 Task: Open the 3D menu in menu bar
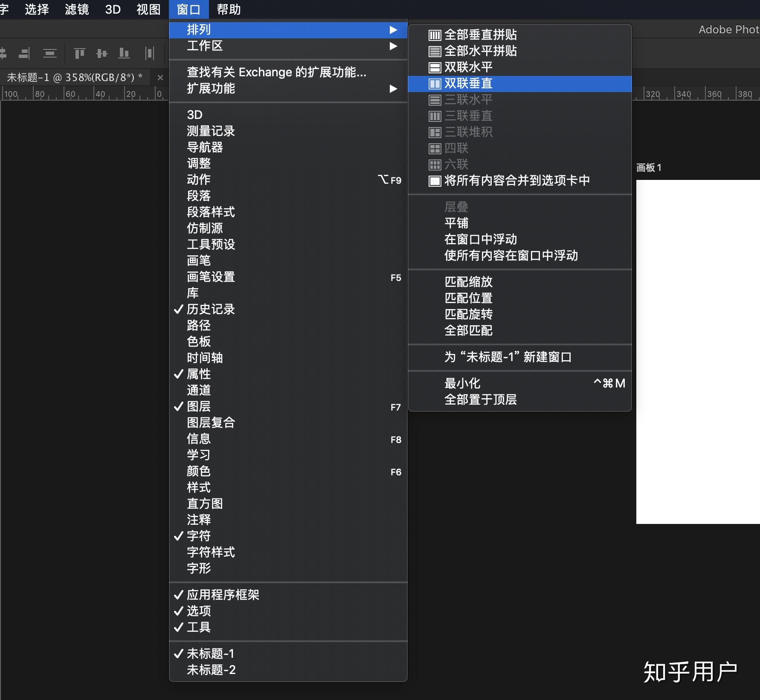point(113,9)
